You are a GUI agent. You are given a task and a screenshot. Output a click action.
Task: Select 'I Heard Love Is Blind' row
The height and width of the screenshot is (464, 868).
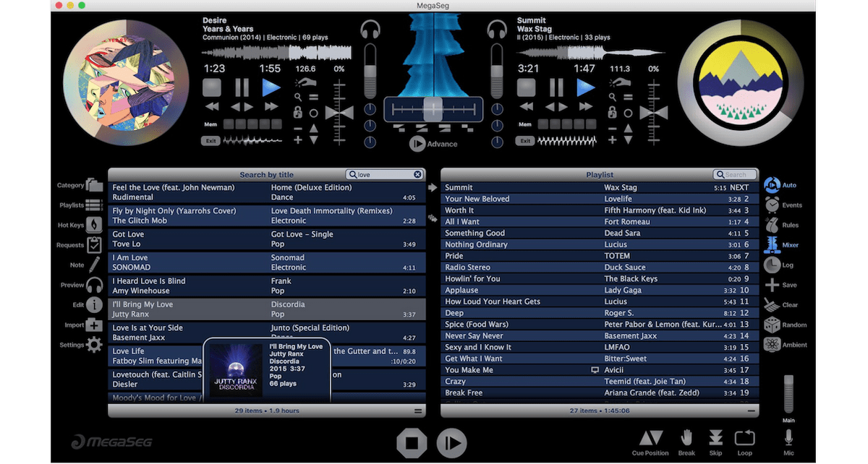coord(267,286)
